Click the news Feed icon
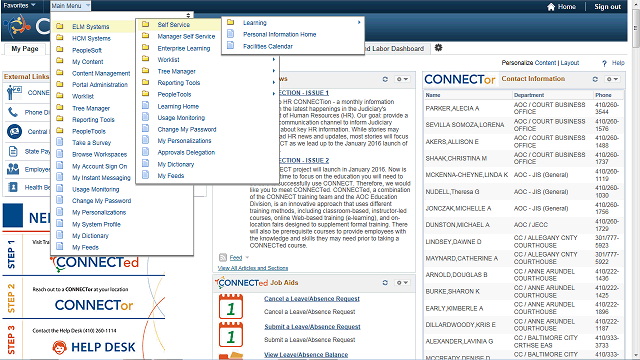This screenshot has width=640, height=360. click(223, 257)
